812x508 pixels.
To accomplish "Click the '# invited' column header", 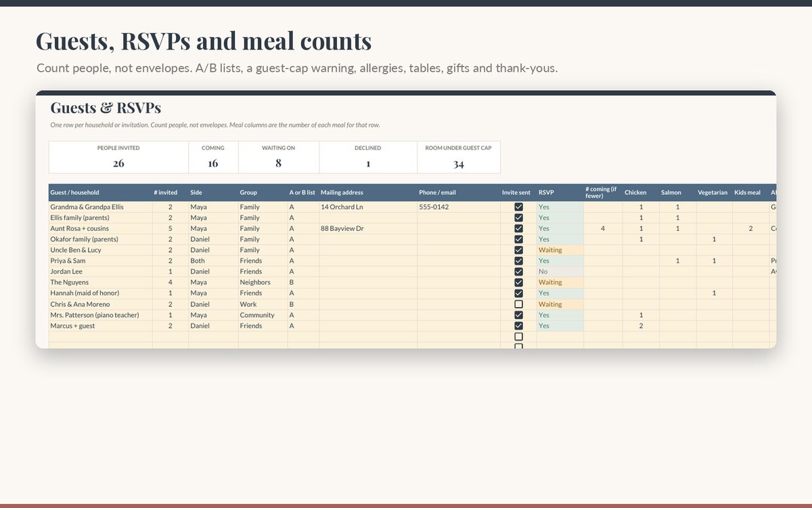I will tap(171, 192).
